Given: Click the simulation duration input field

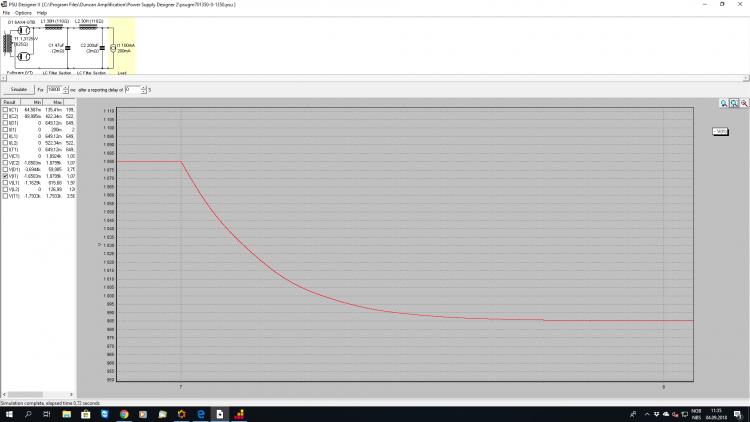Looking at the screenshot, I should tap(54, 89).
